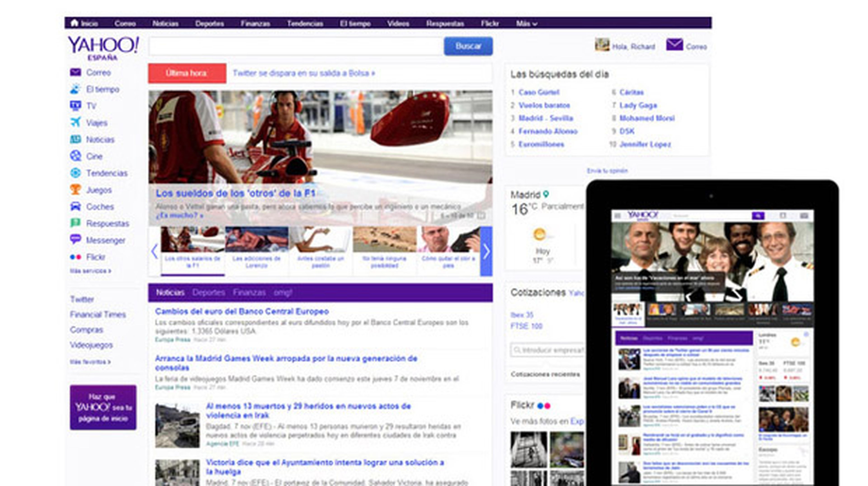This screenshot has width=868, height=486.
Task: Switch to Deportes news tab
Action: [x=208, y=293]
